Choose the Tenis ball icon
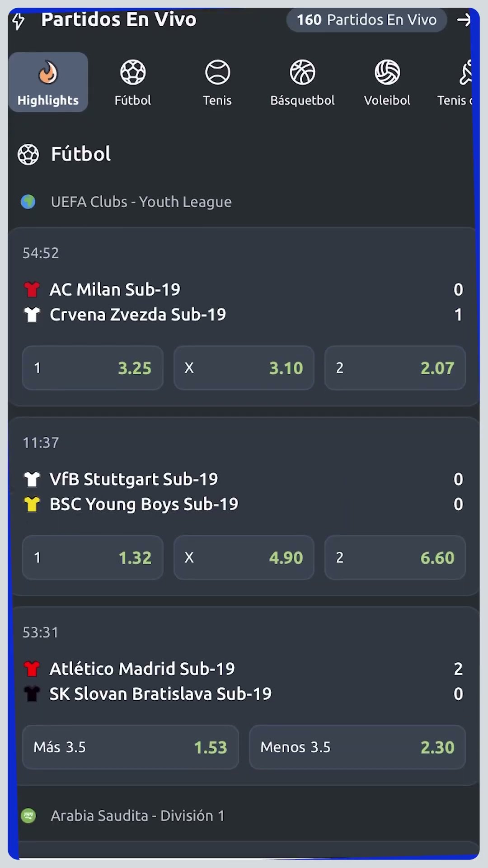Screen dimensions: 488x868 point(217,72)
